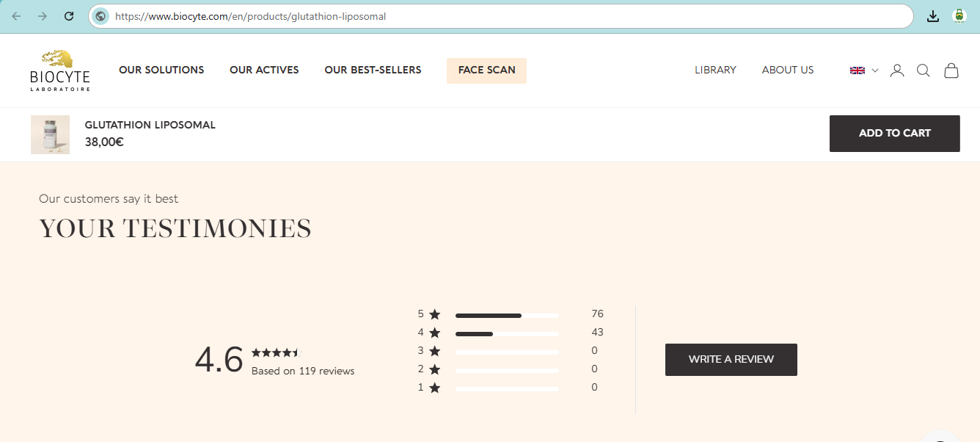Click the site info globe icon

(x=101, y=16)
